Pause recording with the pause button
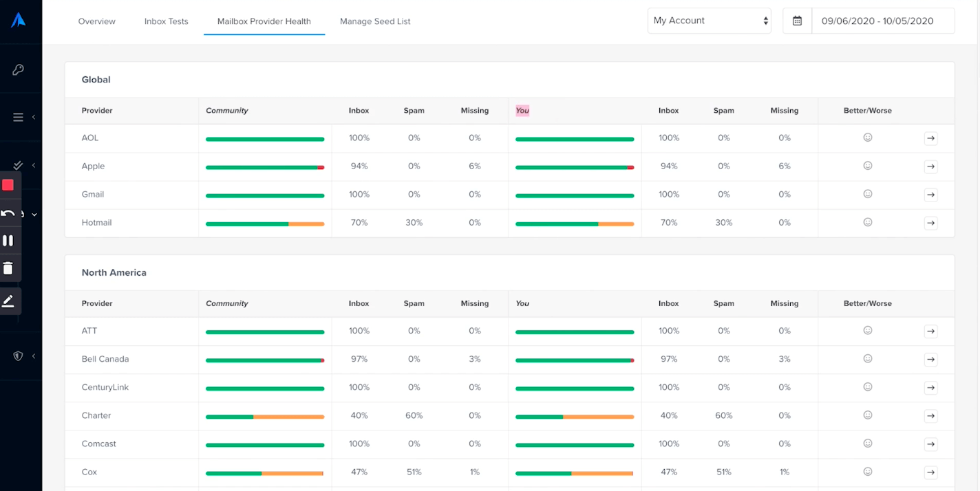This screenshot has width=980, height=491. (8, 241)
